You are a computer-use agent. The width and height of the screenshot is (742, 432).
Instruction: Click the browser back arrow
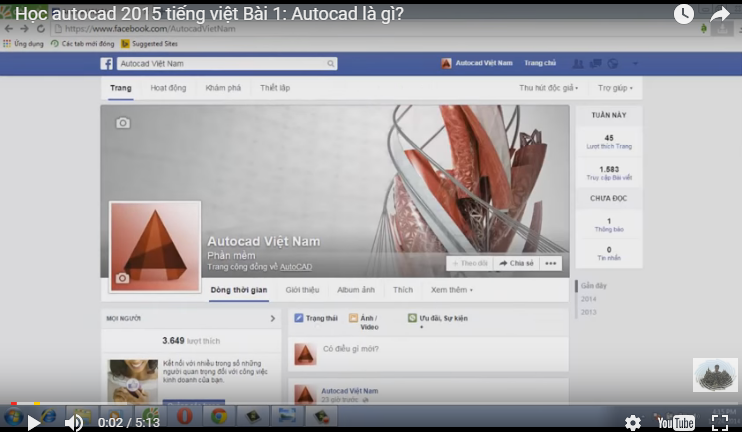coord(9,29)
